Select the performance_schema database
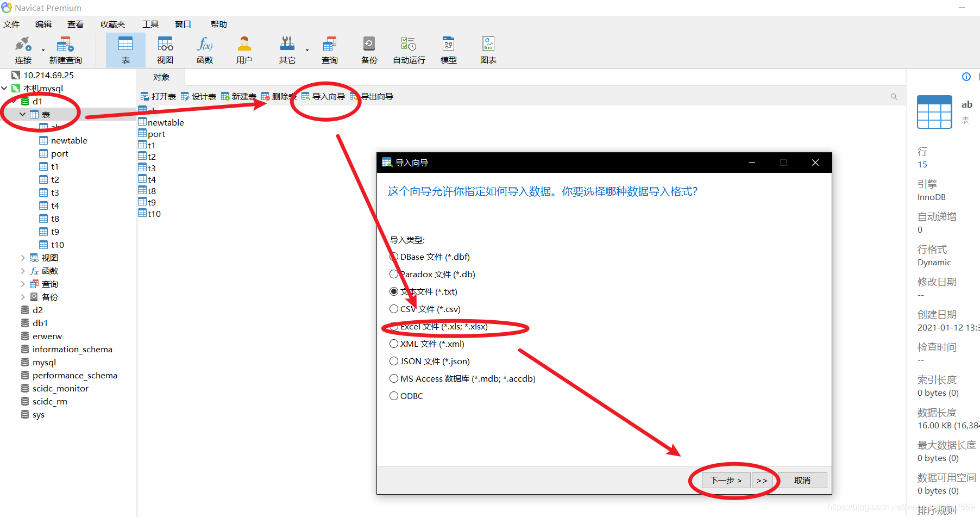 69,375
